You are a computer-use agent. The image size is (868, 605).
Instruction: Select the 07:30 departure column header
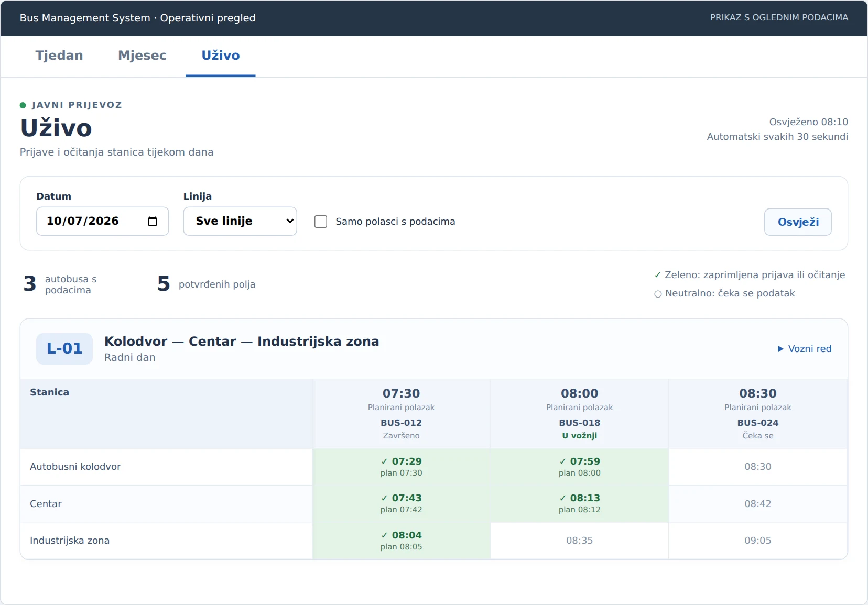tap(402, 414)
